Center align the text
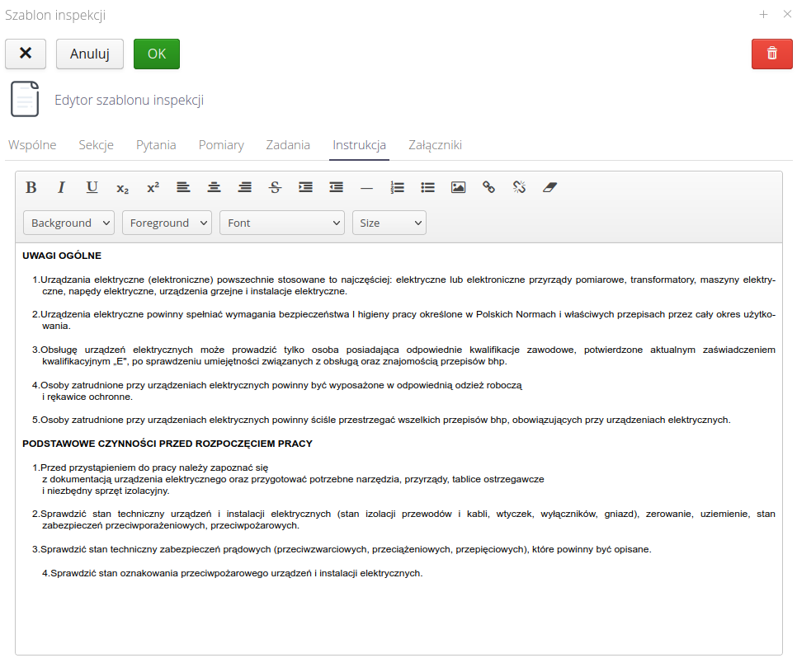The width and height of the screenshot is (797, 672). coord(214,187)
